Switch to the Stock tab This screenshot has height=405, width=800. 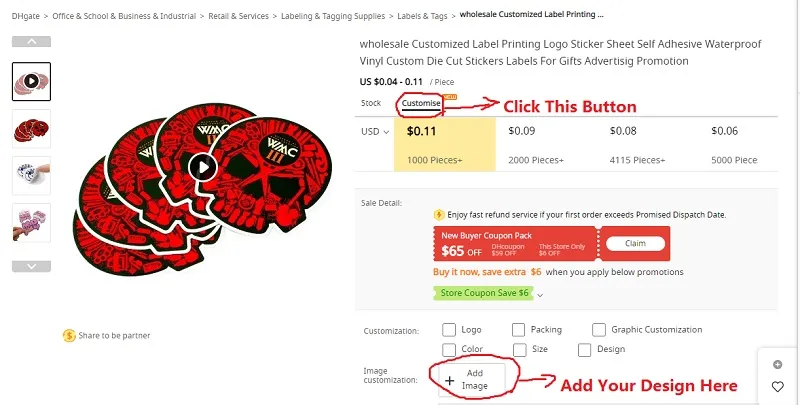371,103
